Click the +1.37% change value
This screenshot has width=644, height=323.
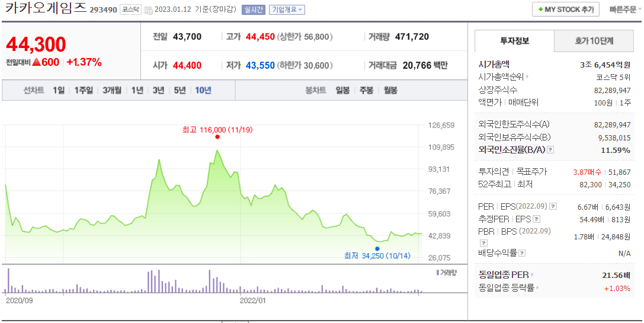[x=84, y=62]
